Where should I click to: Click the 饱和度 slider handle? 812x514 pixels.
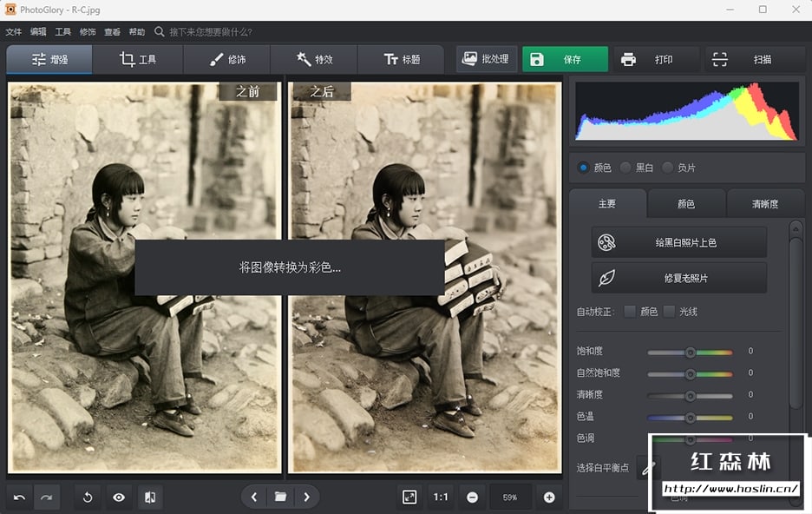click(x=691, y=352)
